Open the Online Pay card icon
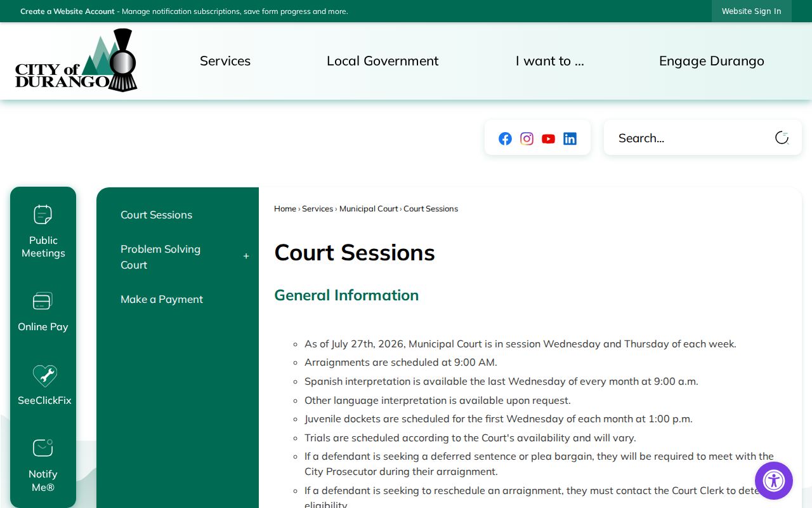The height and width of the screenshot is (508, 812). 43,301
